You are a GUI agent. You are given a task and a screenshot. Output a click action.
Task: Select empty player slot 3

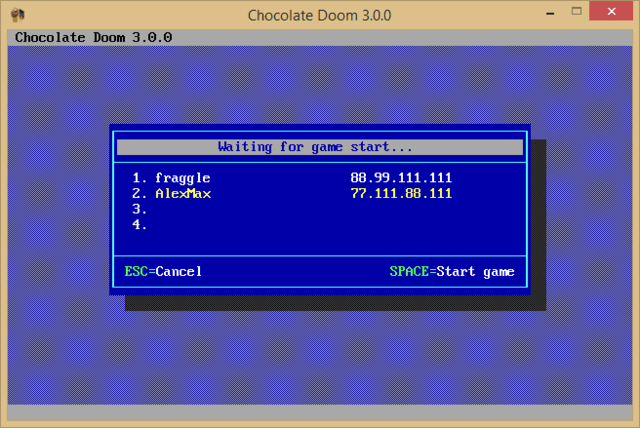(140, 209)
